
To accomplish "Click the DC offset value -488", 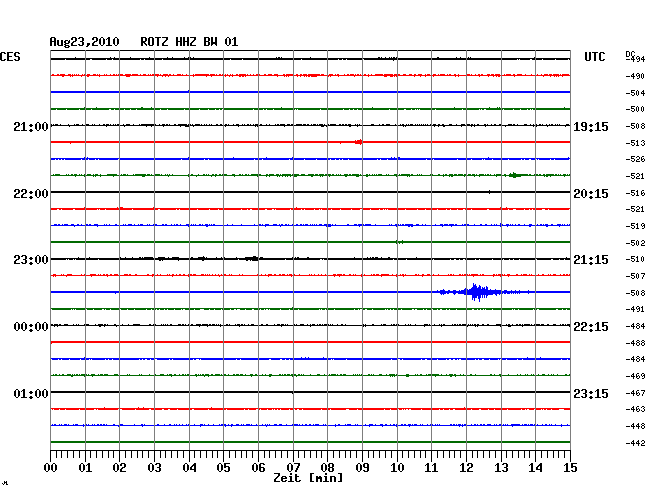I will tap(635, 343).
